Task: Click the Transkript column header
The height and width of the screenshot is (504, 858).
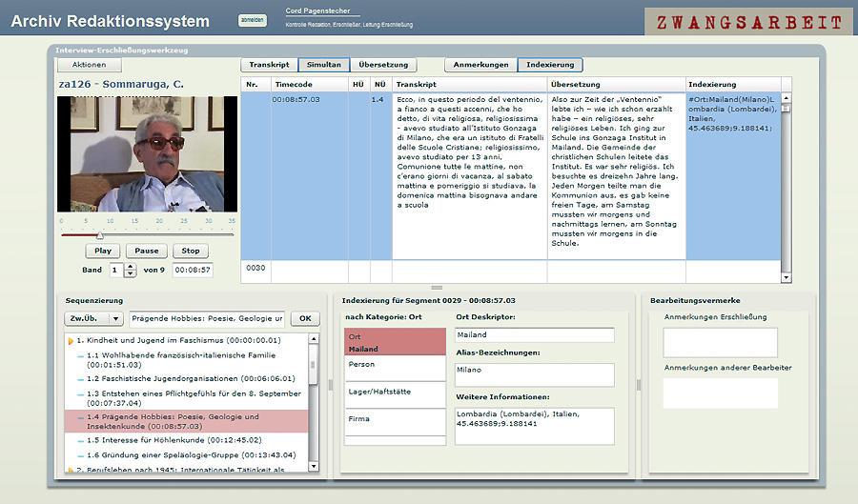Action: pos(469,84)
